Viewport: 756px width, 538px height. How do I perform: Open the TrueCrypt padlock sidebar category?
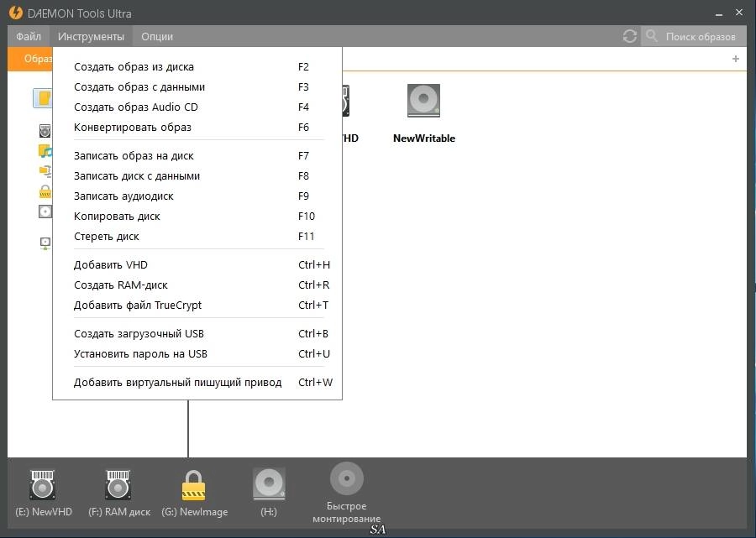click(x=45, y=191)
